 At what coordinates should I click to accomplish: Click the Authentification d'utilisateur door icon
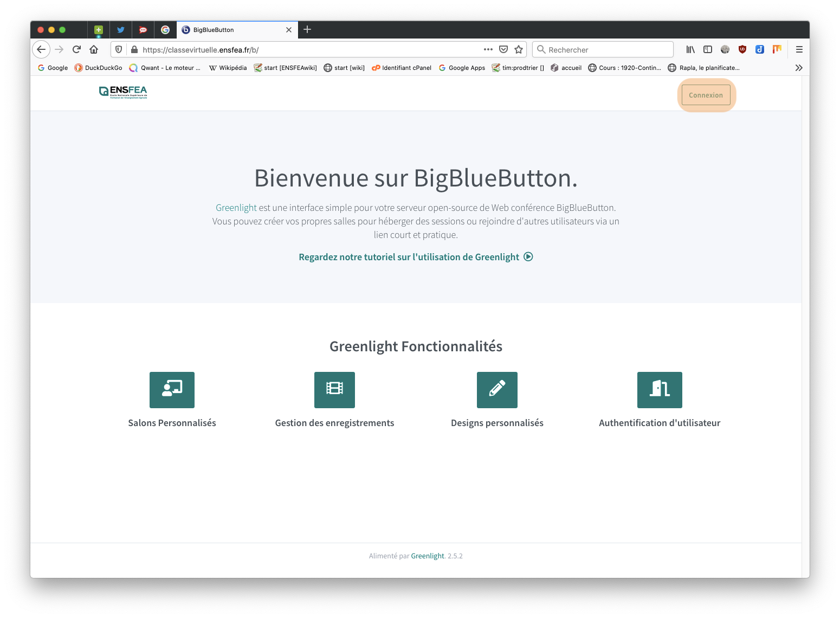tap(660, 390)
